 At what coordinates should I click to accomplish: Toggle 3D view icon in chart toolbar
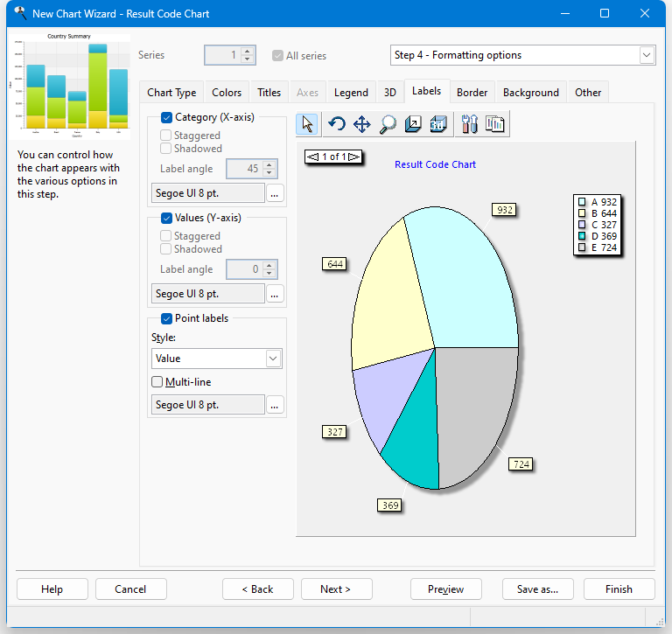click(x=438, y=124)
